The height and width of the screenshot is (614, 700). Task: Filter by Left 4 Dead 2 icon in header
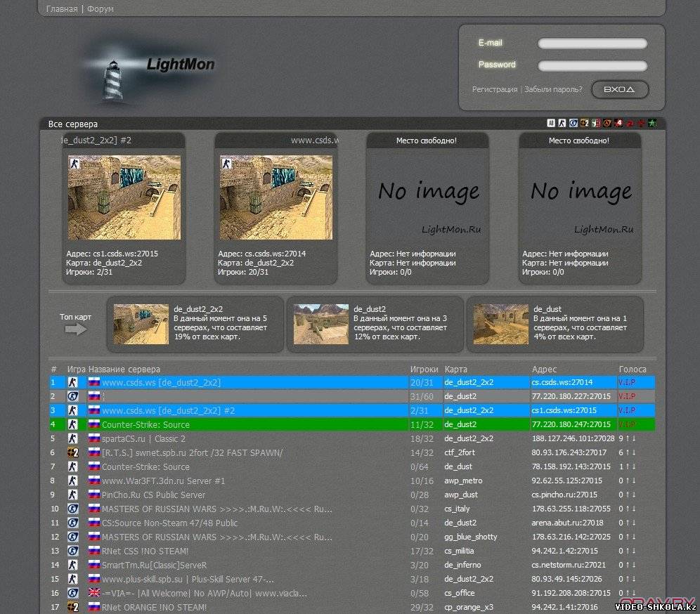coord(630,123)
